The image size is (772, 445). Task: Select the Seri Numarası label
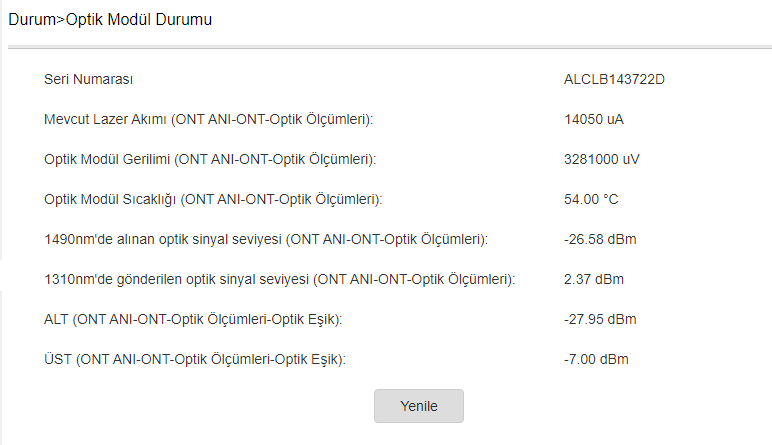tap(89, 79)
